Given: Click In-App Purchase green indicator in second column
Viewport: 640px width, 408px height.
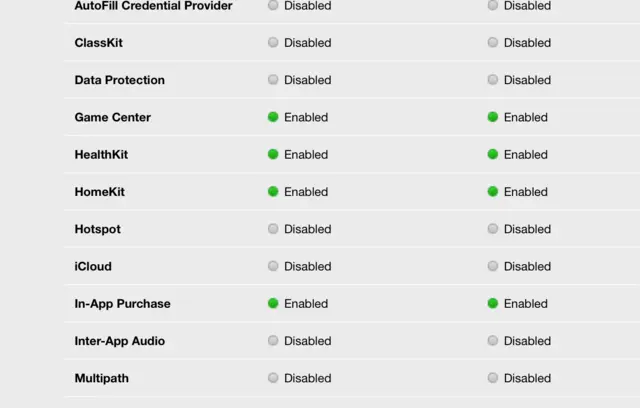Looking at the screenshot, I should pyautogui.click(x=493, y=303).
